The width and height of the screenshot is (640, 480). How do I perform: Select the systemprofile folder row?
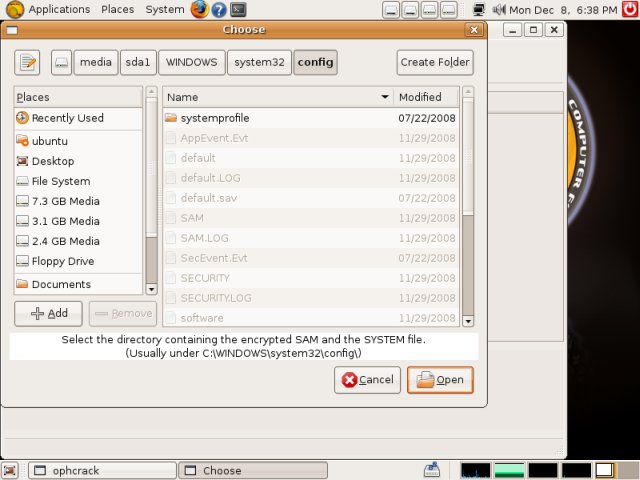tap(311, 118)
